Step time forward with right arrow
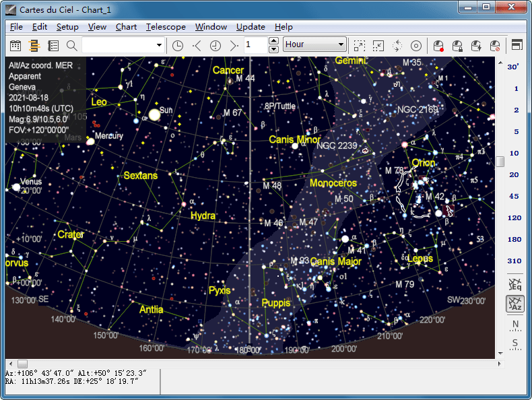The image size is (532, 400). pyautogui.click(x=234, y=46)
